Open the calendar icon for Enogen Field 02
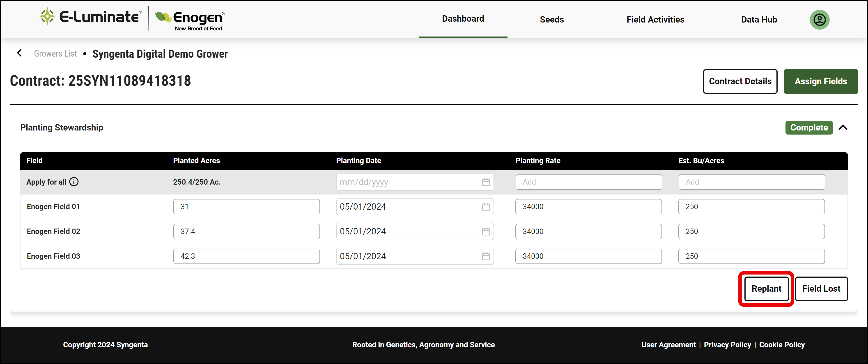This screenshot has width=868, height=364. (x=486, y=232)
